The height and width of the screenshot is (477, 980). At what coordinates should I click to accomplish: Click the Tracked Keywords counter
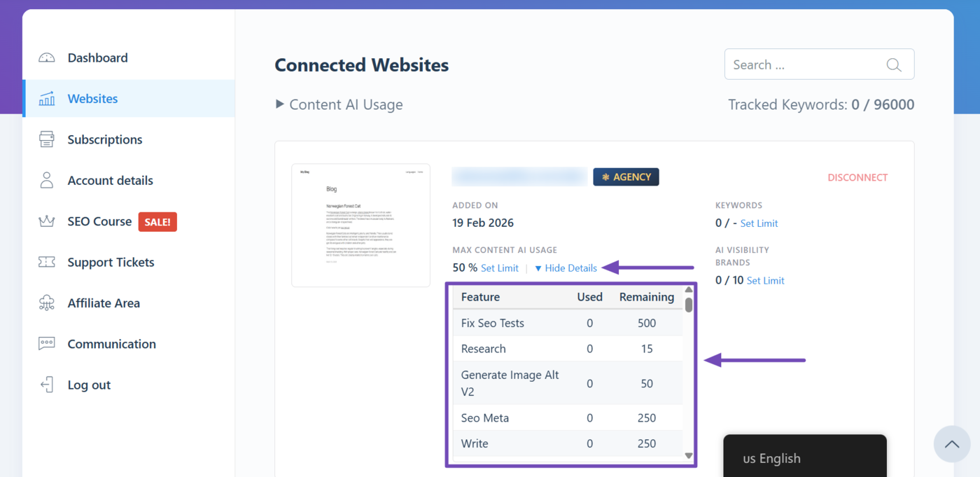pos(821,104)
